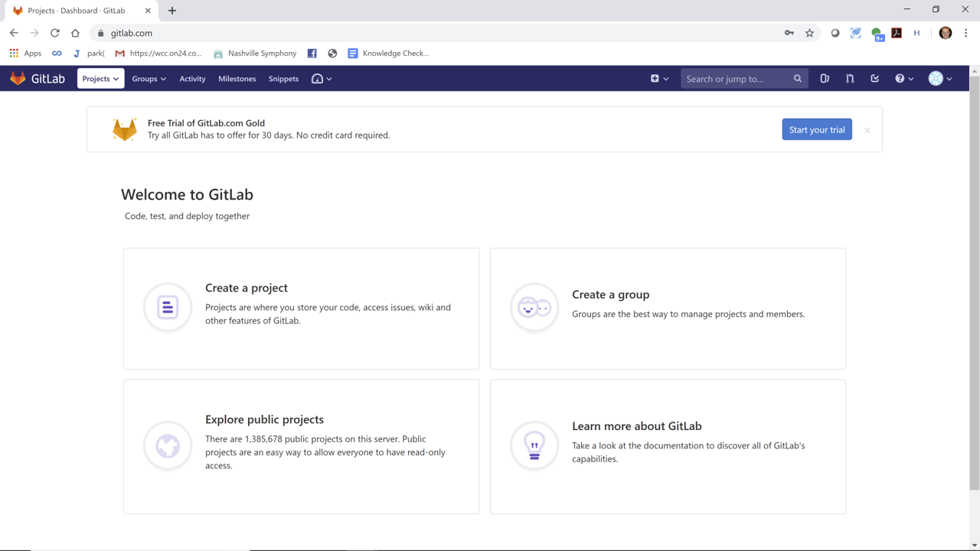Screen dimensions: 980x551
Task: Click the Explore public projects globe icon
Action: click(167, 445)
